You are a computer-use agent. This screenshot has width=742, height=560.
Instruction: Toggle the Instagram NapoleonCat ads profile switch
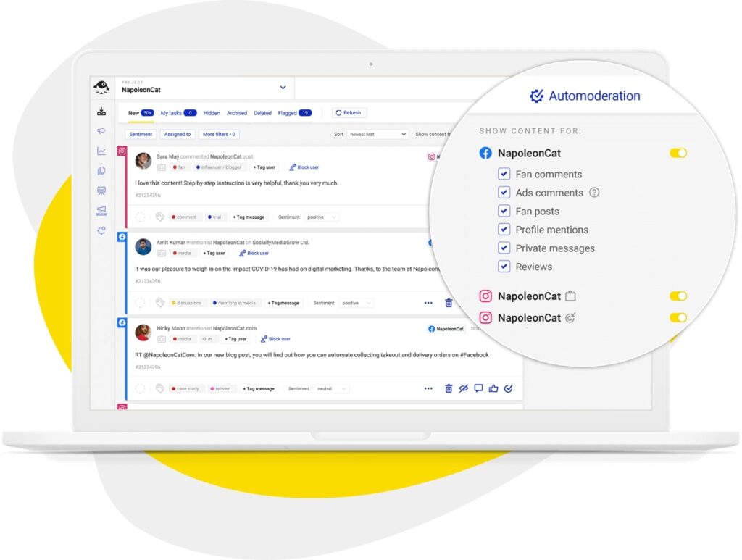point(678,317)
